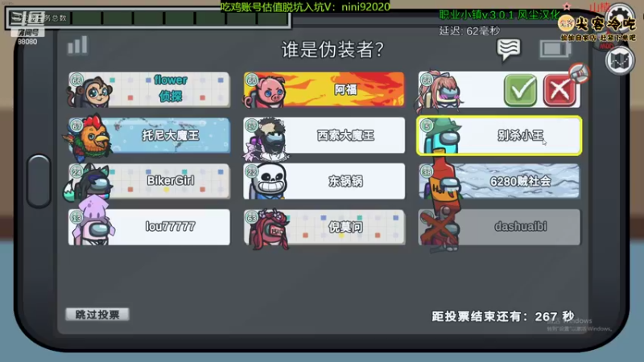Click monkey avatar on flower card
The height and width of the screenshot is (362, 644).
[x=91, y=93]
